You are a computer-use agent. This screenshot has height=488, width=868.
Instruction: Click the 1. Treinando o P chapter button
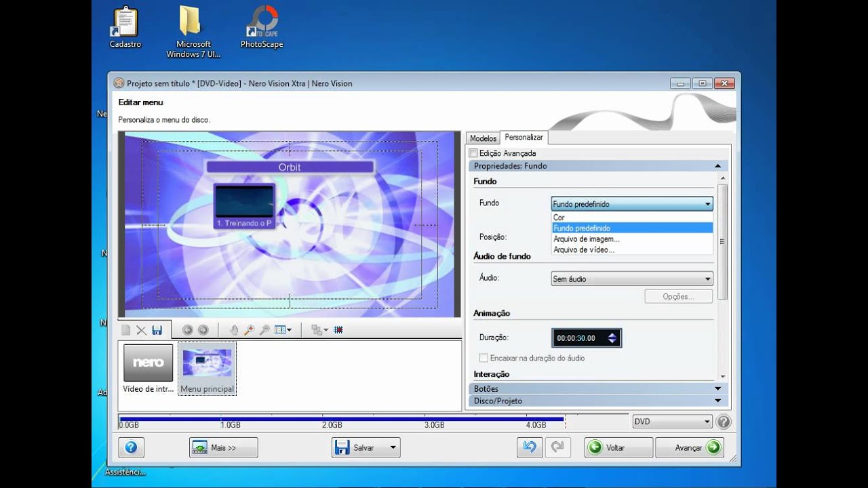point(244,206)
